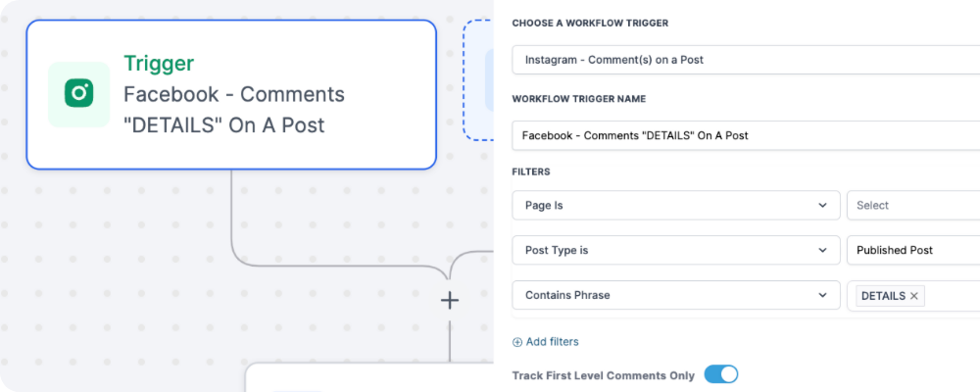Open the Select page value field
This screenshot has width=980, height=392.
coord(913,205)
